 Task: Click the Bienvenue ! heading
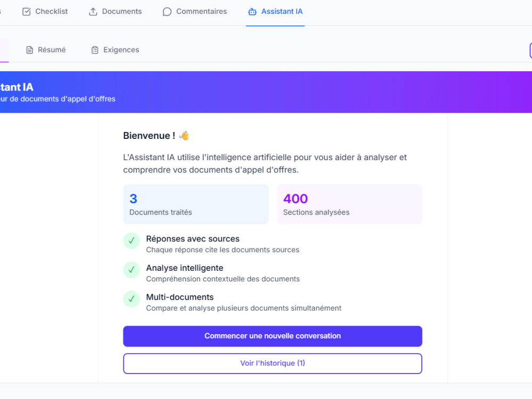pos(149,136)
